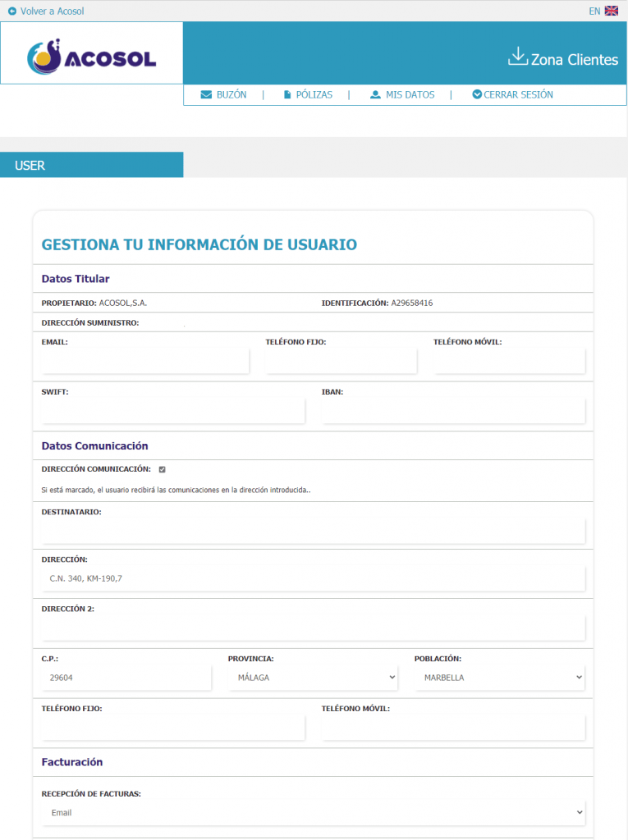Open the Población dropdown showing Marbella
The width and height of the screenshot is (628, 840).
(500, 678)
